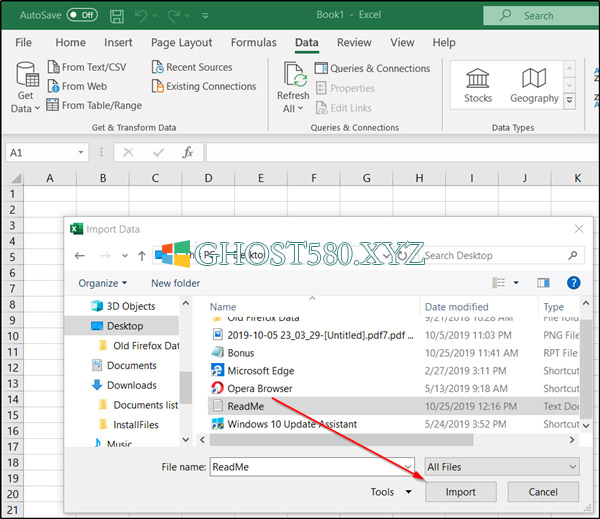Open the File tab

[23, 42]
